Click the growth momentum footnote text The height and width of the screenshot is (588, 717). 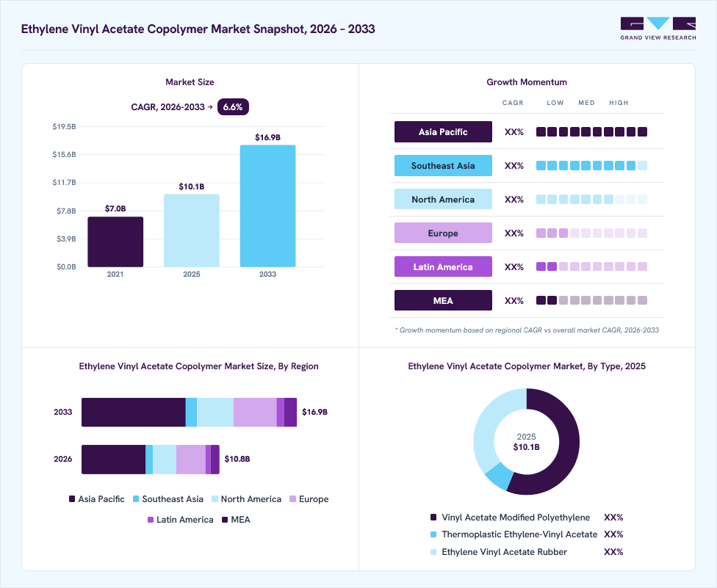pos(527,330)
